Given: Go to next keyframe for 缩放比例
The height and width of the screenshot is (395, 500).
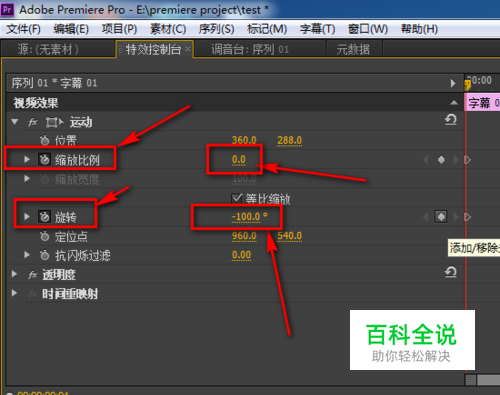Looking at the screenshot, I should (456, 160).
